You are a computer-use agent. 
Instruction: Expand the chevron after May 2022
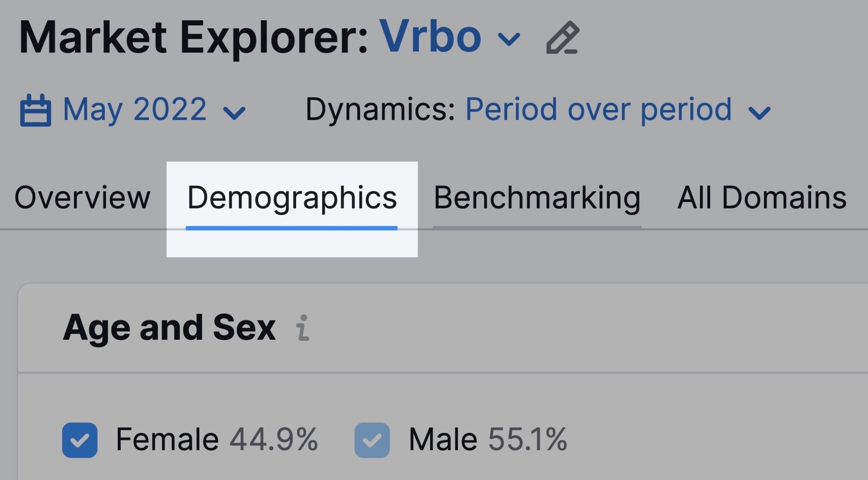coord(235,113)
